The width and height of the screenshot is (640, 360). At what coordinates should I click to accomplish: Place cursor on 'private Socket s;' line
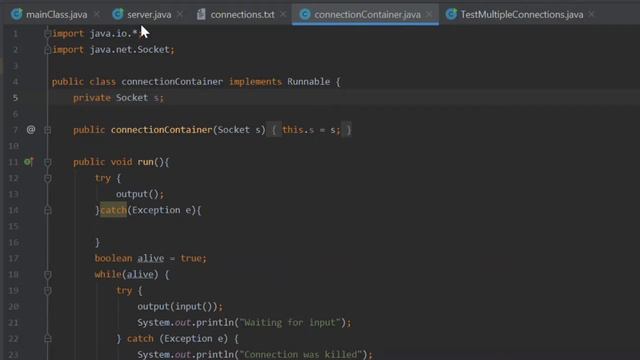(118, 98)
